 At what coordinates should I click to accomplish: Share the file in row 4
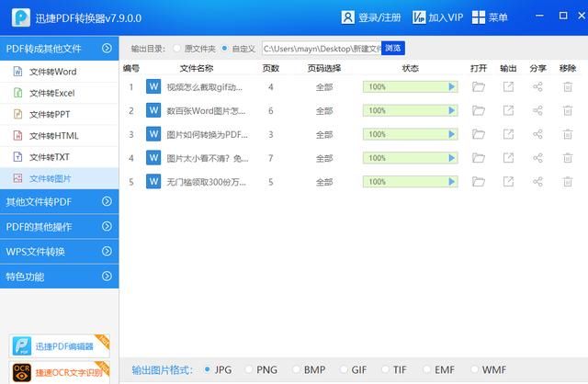tap(537, 158)
